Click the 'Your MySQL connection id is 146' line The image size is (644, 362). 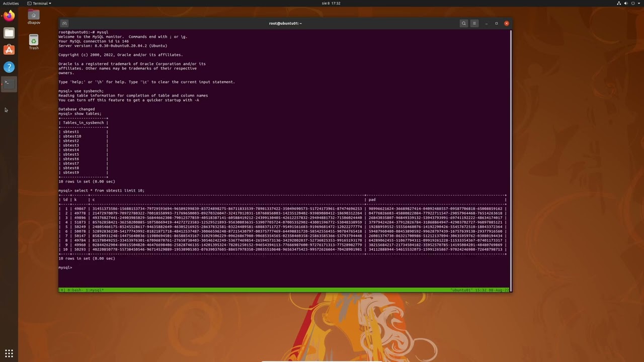click(94, 41)
